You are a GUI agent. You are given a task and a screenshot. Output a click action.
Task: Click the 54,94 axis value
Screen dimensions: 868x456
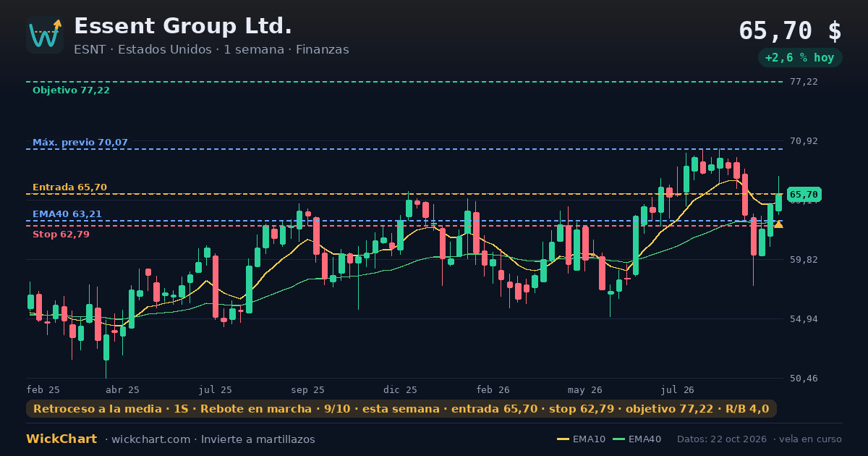pyautogui.click(x=804, y=318)
